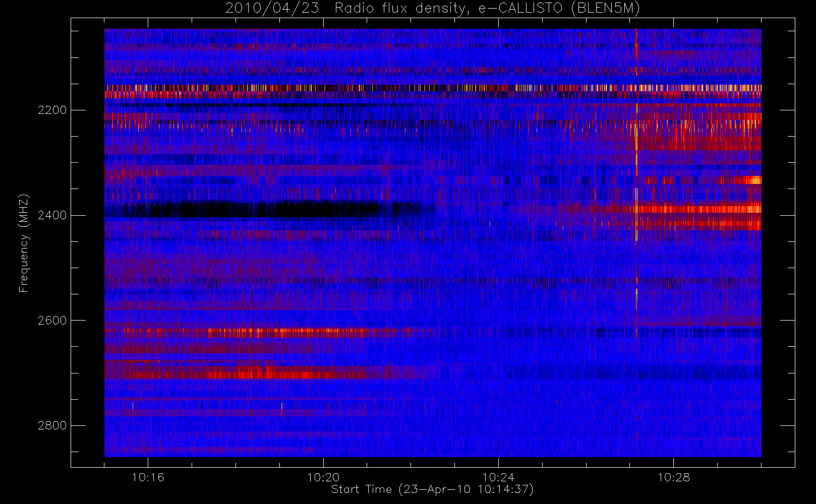Select the 2200 frequency axis label
The width and height of the screenshot is (816, 504).
pyautogui.click(x=52, y=110)
